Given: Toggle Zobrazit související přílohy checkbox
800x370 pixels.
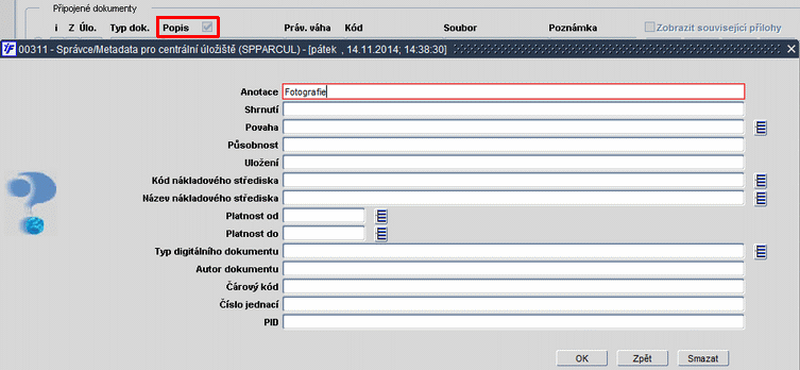Looking at the screenshot, I should coord(649,28).
